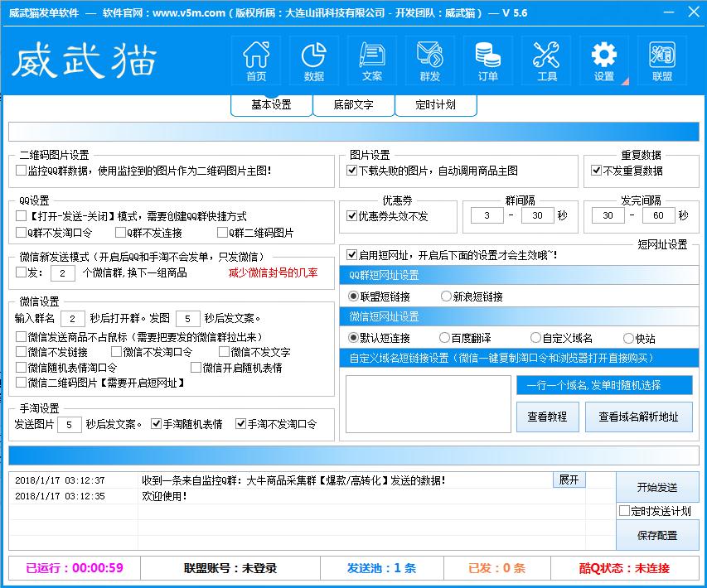The width and height of the screenshot is (707, 588).
Task: Select log row 欢迎使用!
Action: pyautogui.click(x=298, y=496)
